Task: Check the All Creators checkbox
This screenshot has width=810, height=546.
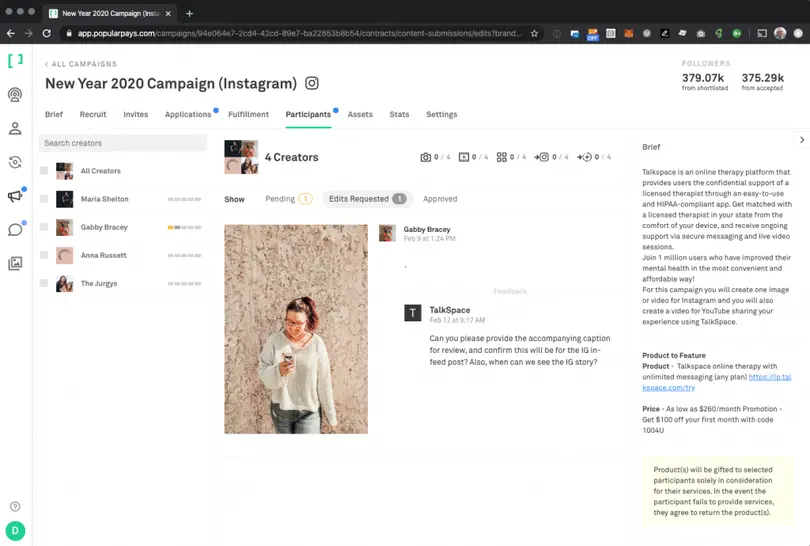Action: (x=44, y=171)
